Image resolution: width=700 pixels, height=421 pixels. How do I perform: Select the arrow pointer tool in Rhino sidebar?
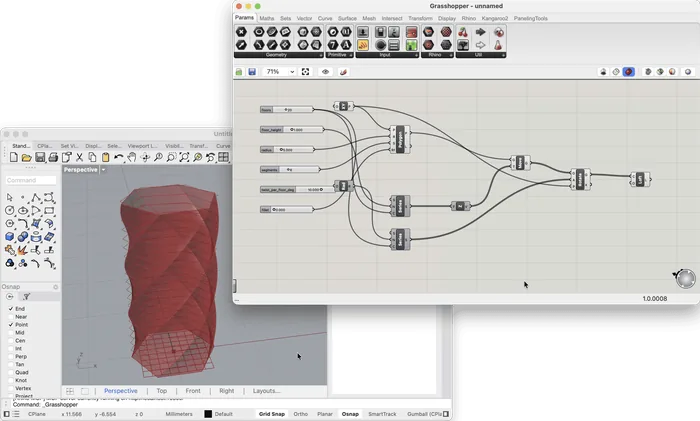9,197
